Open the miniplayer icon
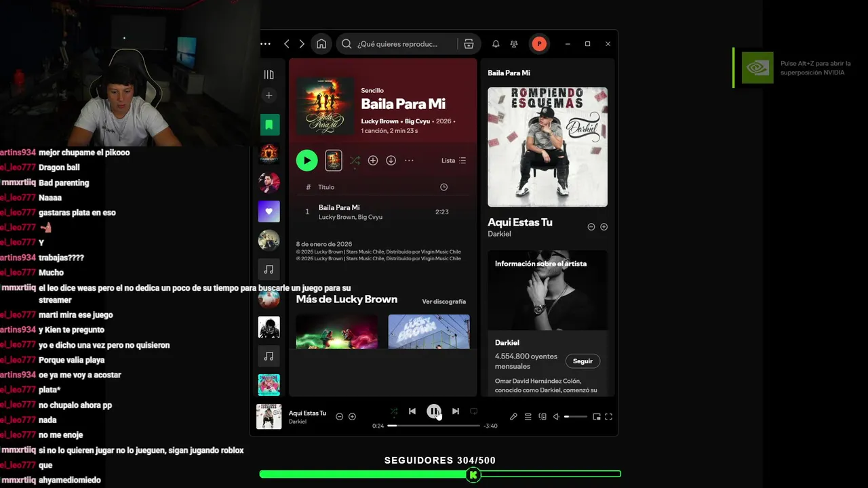This screenshot has width=868, height=488. pos(597,417)
